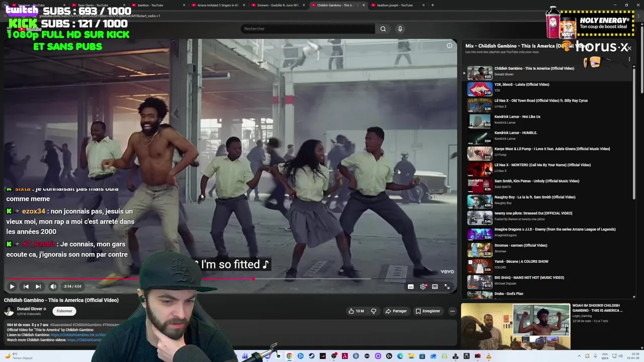This screenshot has width=644, height=362.
Task: Play the paused YouTube video
Action: point(12,287)
